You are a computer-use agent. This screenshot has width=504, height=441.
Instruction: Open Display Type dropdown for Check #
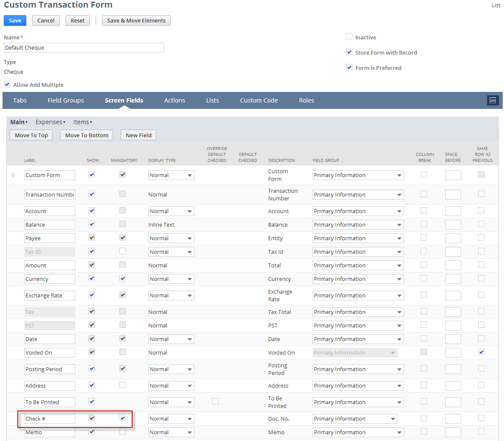171,419
